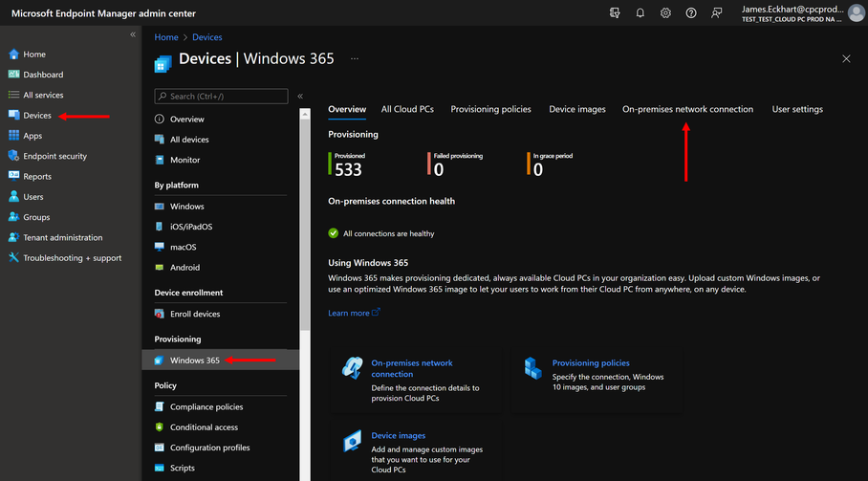Click the Endpoint security shield icon

point(13,156)
